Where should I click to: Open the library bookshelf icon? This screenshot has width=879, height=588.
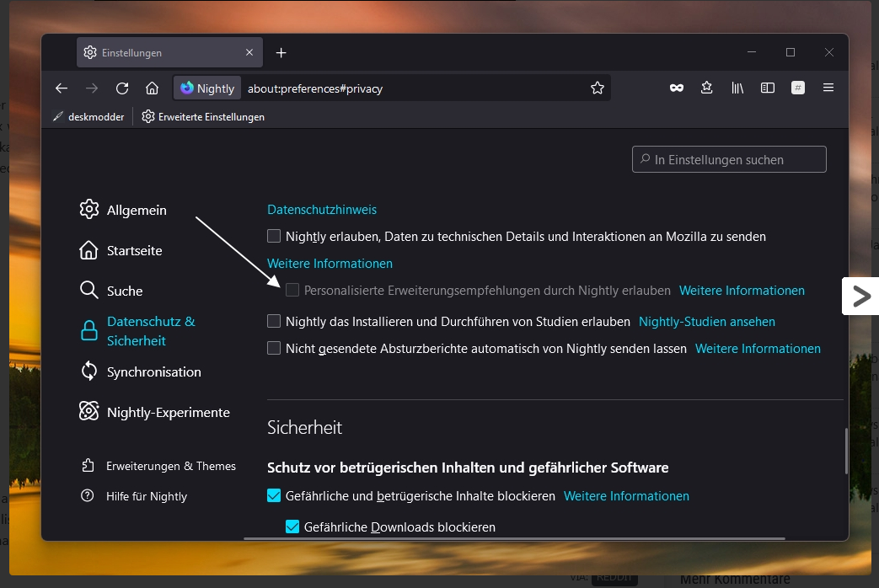click(737, 88)
